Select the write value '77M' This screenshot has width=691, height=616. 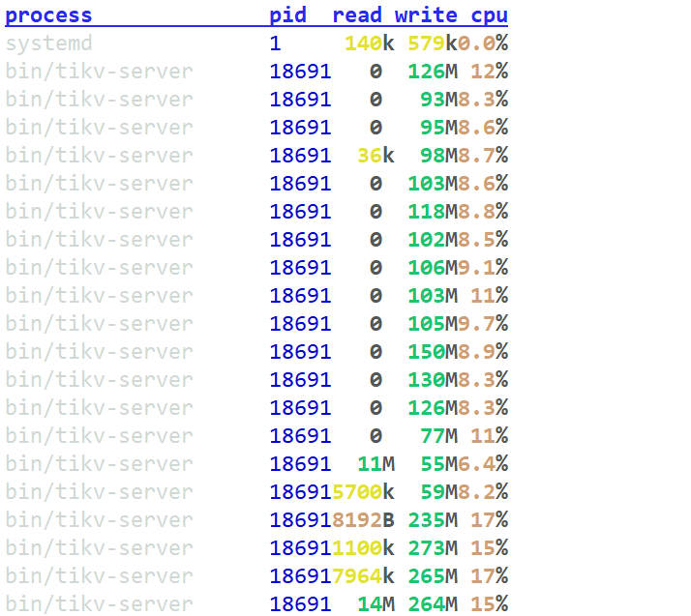click(438, 436)
